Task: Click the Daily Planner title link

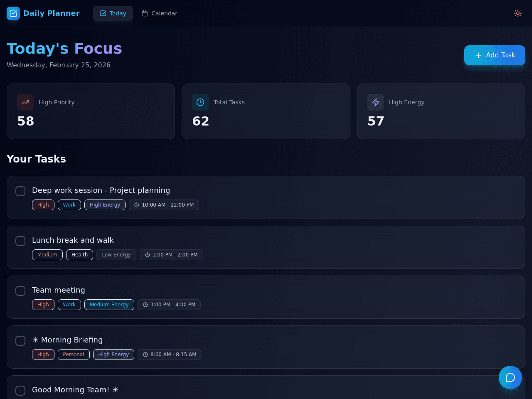Action: pyautogui.click(x=52, y=13)
